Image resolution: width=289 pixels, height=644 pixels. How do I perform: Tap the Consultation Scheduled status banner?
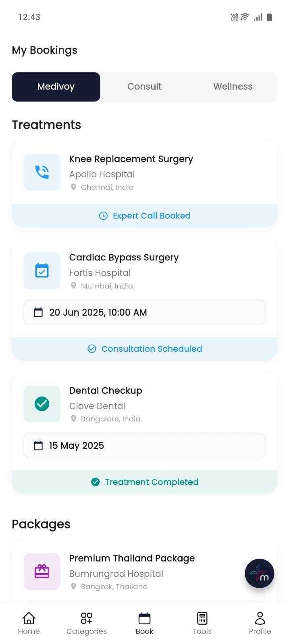pos(144,349)
